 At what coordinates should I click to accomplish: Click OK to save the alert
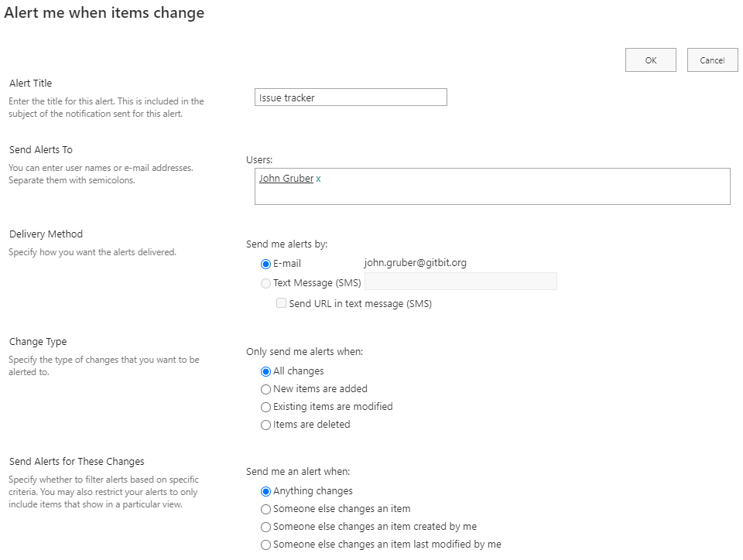tap(650, 60)
